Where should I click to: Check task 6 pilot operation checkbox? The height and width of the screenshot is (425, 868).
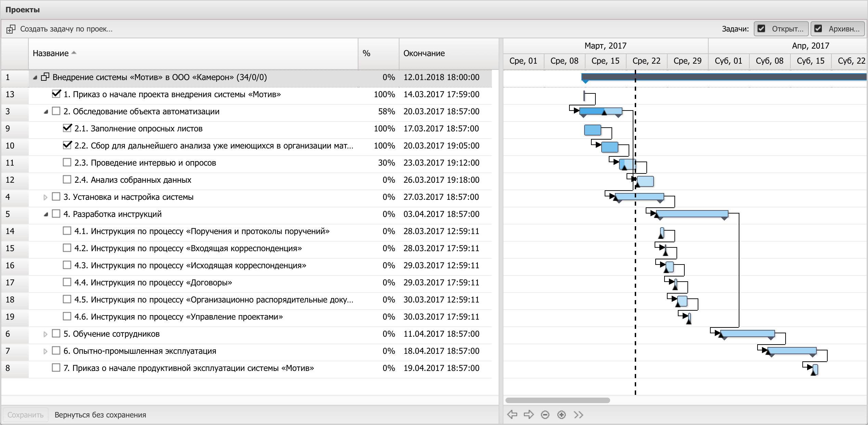pos(56,350)
